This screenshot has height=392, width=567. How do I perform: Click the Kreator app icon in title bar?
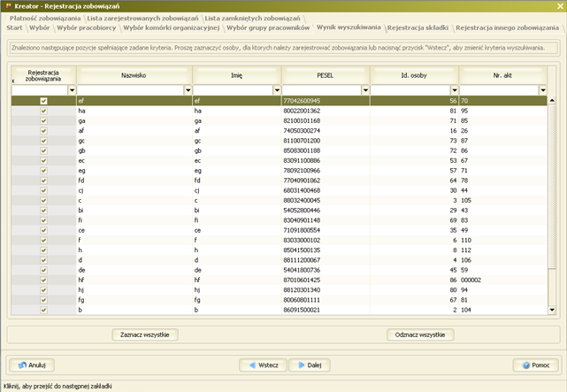click(8, 6)
